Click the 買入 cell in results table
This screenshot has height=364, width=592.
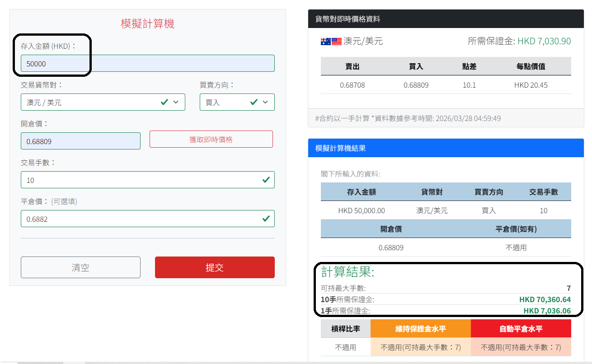(x=489, y=210)
